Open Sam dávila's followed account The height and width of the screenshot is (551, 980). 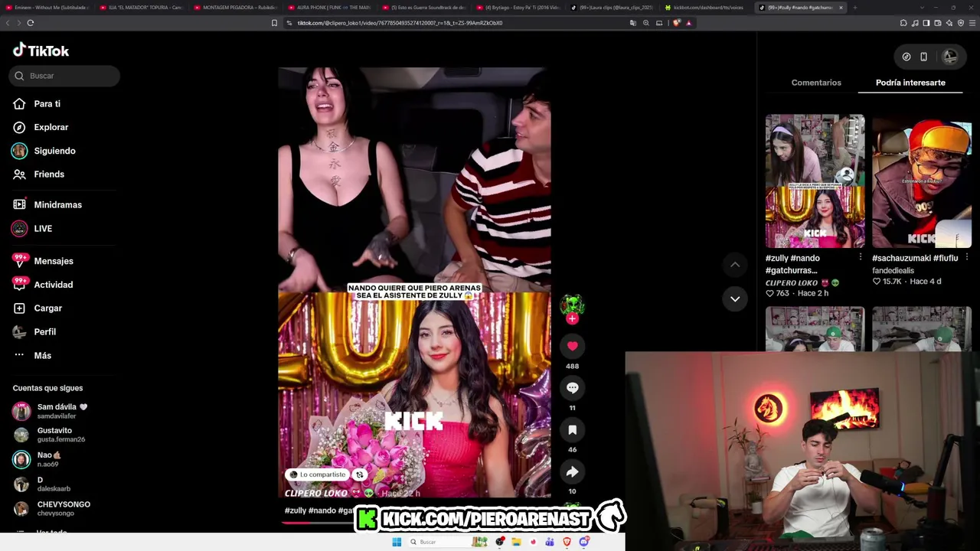coord(51,411)
